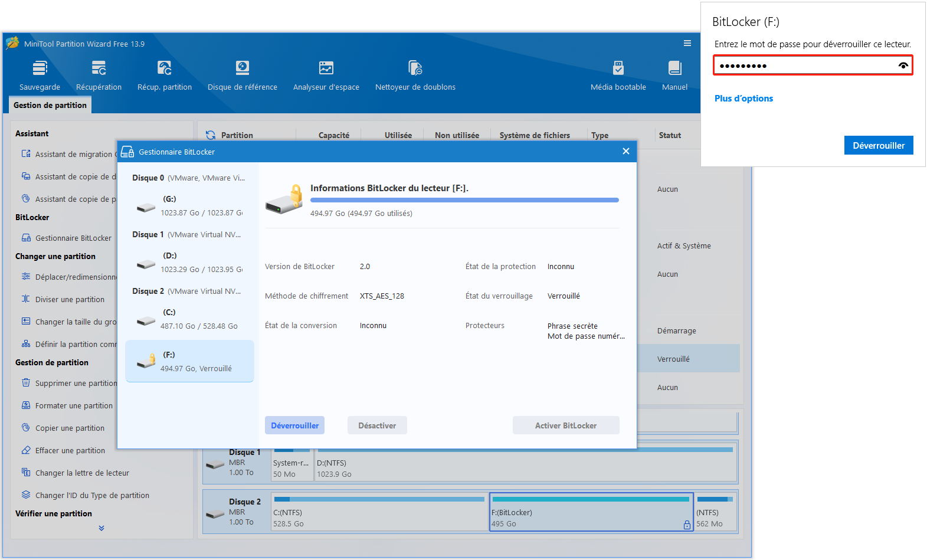Screen dimensions: 927x560
Task: Open Média bootable creator
Action: [x=618, y=76]
